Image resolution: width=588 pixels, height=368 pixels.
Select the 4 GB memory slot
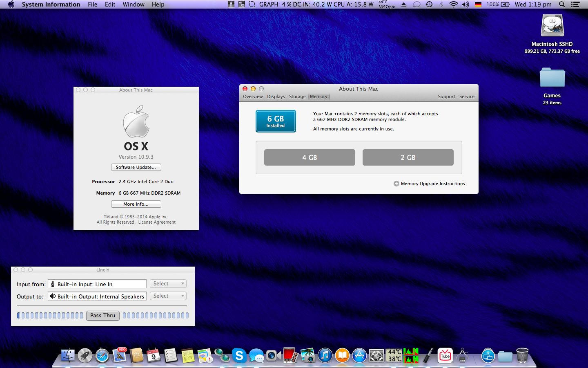point(310,157)
